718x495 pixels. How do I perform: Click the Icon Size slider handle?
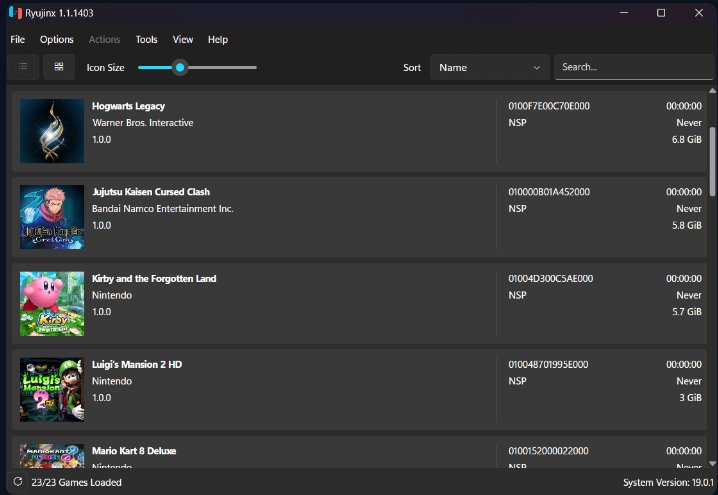[x=180, y=67]
